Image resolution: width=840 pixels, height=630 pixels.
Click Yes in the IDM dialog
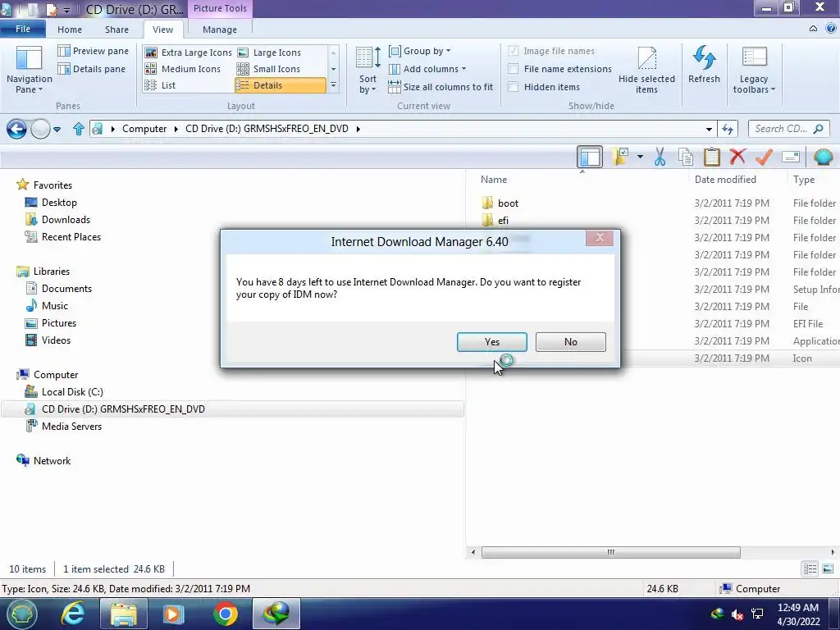coord(492,342)
